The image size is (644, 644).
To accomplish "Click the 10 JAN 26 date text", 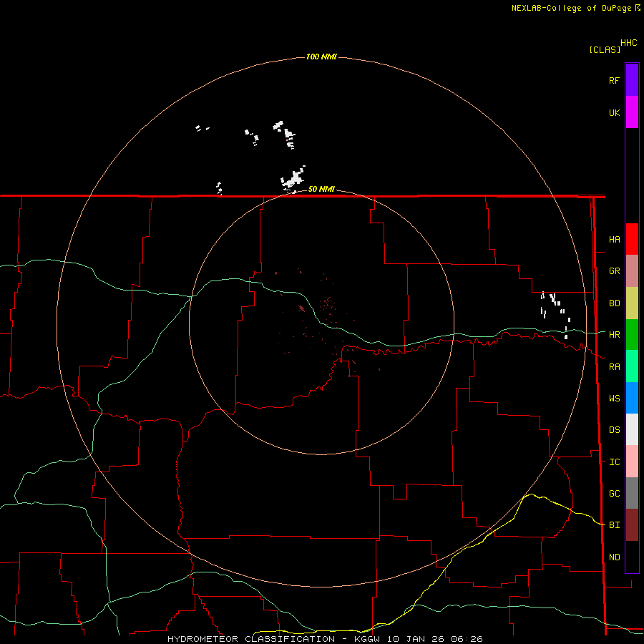I will click(x=415, y=639).
